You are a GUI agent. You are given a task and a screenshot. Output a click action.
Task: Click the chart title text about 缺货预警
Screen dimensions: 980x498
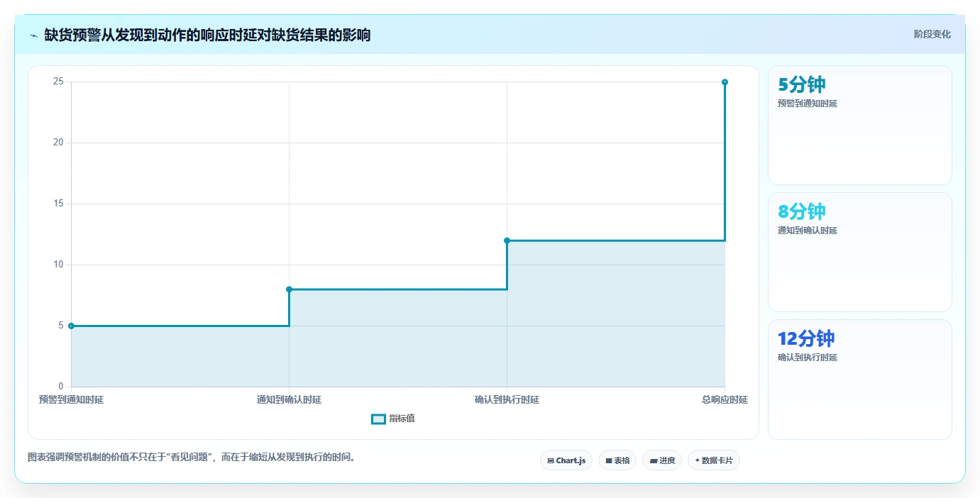click(x=207, y=35)
